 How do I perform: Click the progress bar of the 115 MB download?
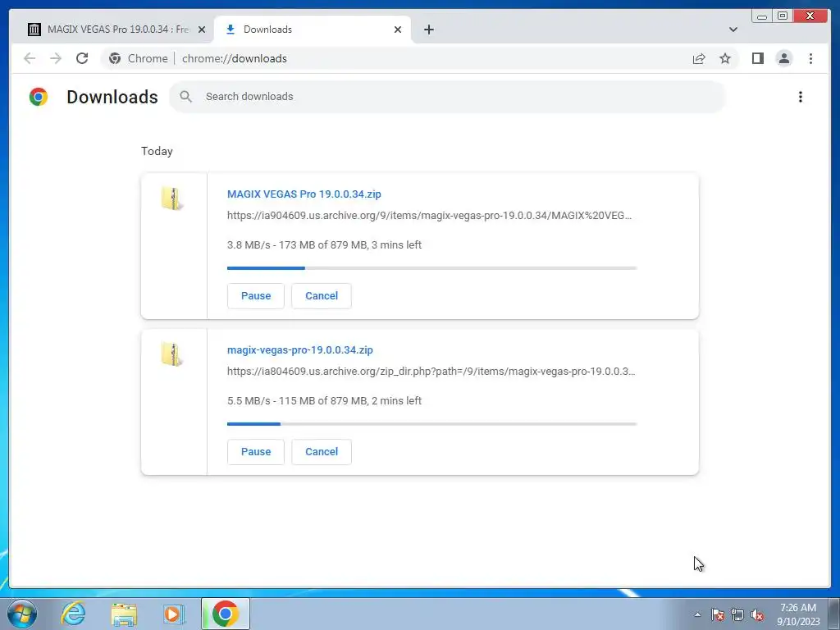(431, 424)
